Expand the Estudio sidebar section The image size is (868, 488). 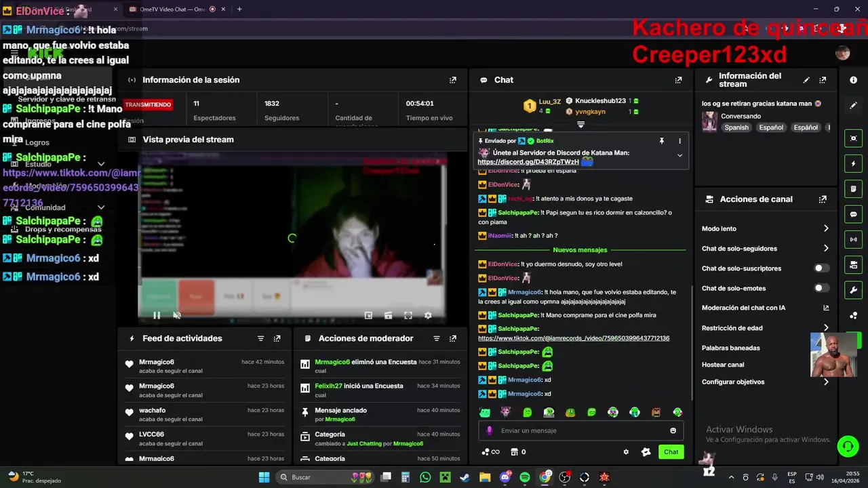[x=101, y=164]
